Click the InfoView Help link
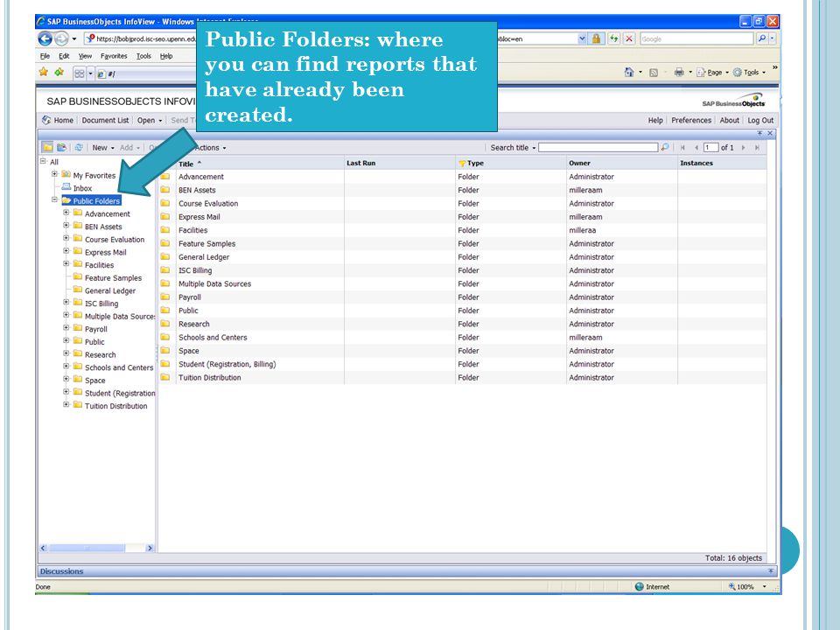 pyautogui.click(x=655, y=120)
